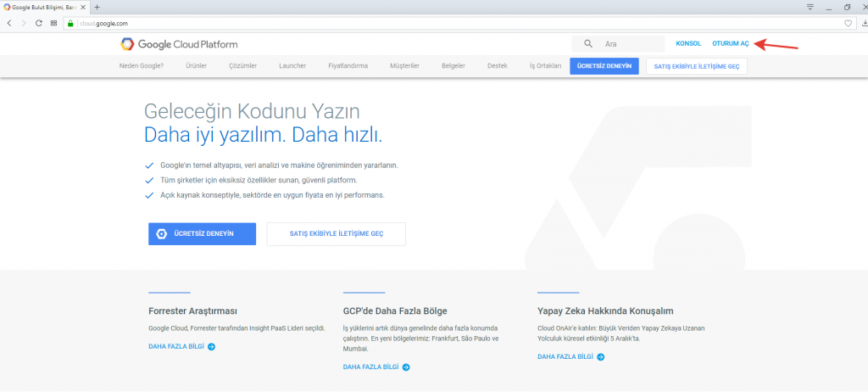Open the Müşteriler menu
868x392 pixels.
click(404, 66)
